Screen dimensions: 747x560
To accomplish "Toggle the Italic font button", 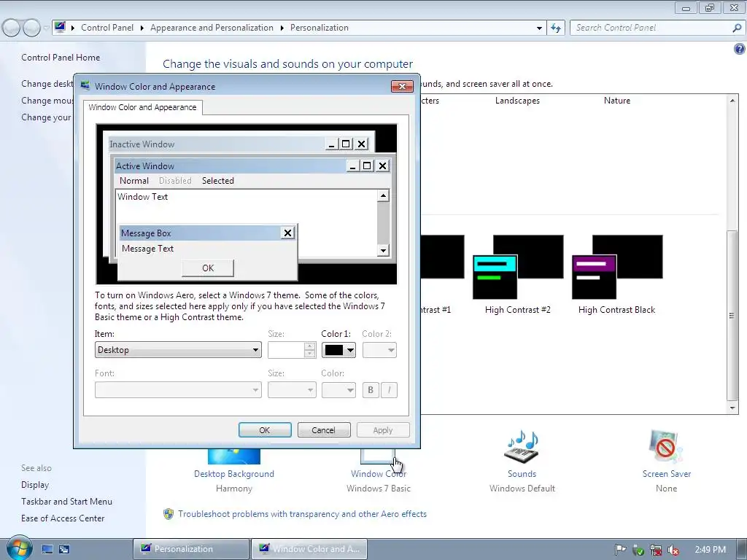I will [x=390, y=390].
